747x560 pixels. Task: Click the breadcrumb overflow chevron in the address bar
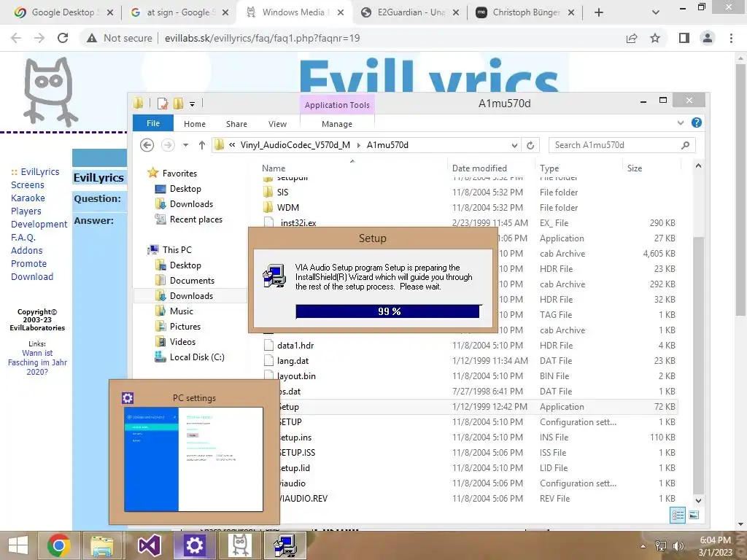click(x=232, y=145)
